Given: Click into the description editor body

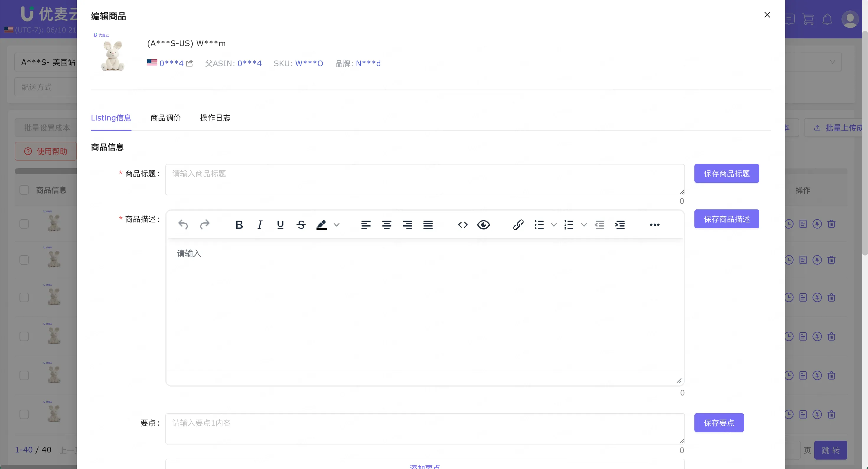Looking at the screenshot, I should (425, 304).
